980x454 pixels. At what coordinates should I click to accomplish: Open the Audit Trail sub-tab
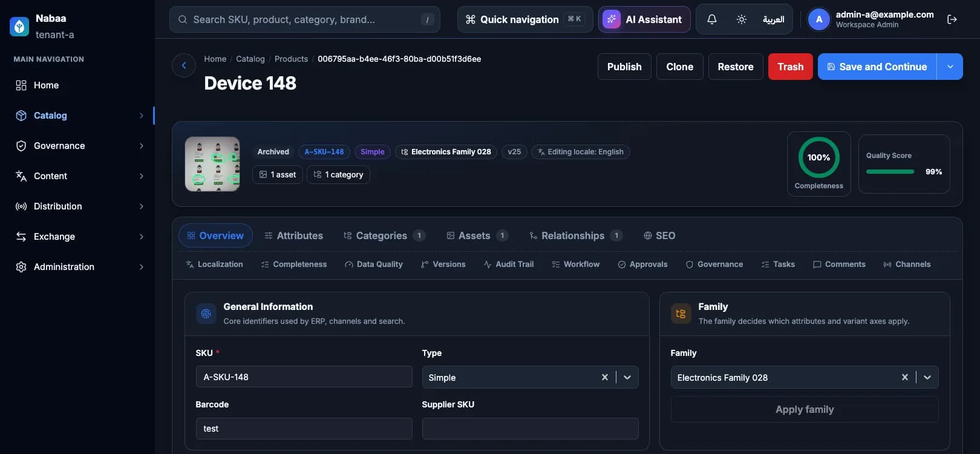(x=509, y=265)
